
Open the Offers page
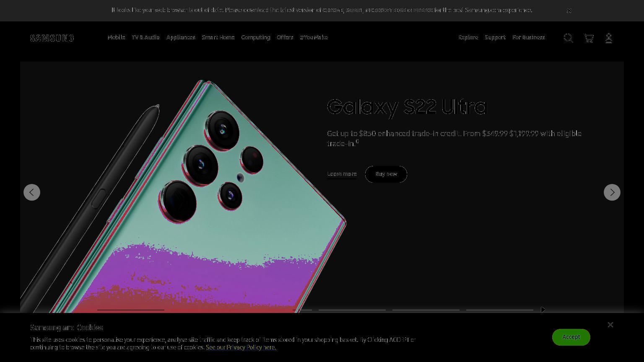tap(285, 37)
